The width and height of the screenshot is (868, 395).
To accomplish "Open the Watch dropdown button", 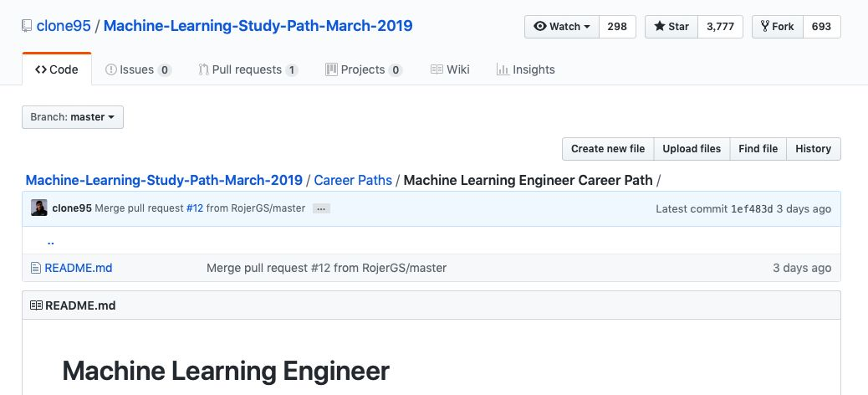I will (x=562, y=27).
